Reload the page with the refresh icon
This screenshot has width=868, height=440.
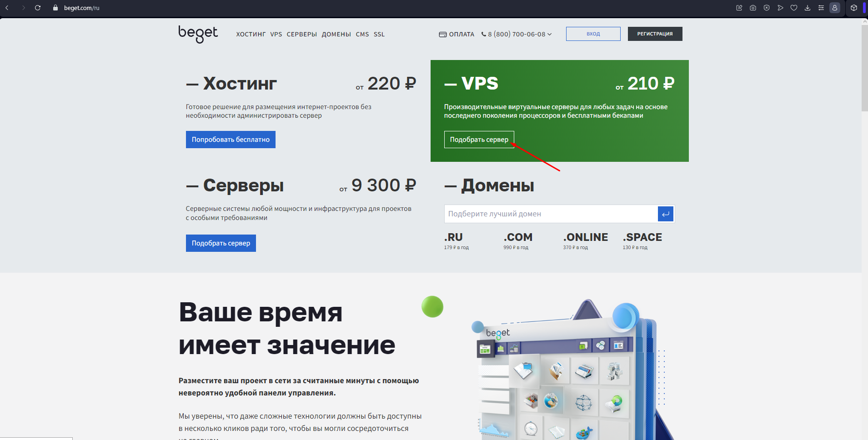click(38, 8)
